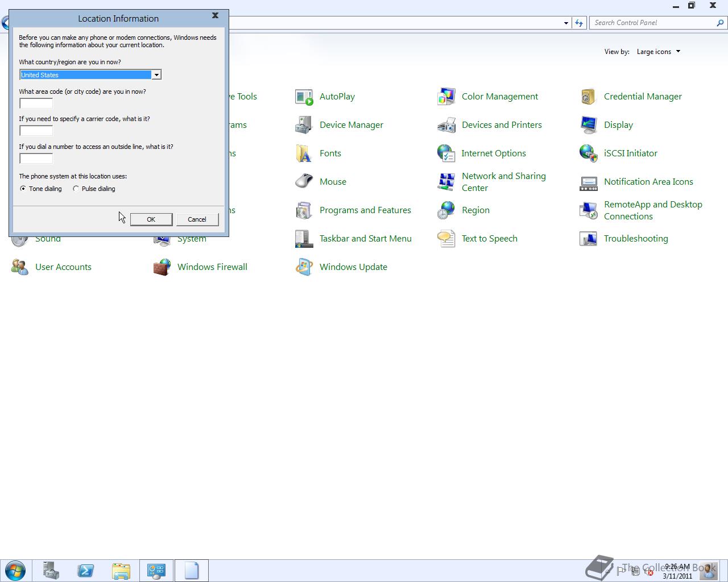The image size is (728, 582).
Task: Open iSCSI Initiator icon
Action: click(589, 153)
